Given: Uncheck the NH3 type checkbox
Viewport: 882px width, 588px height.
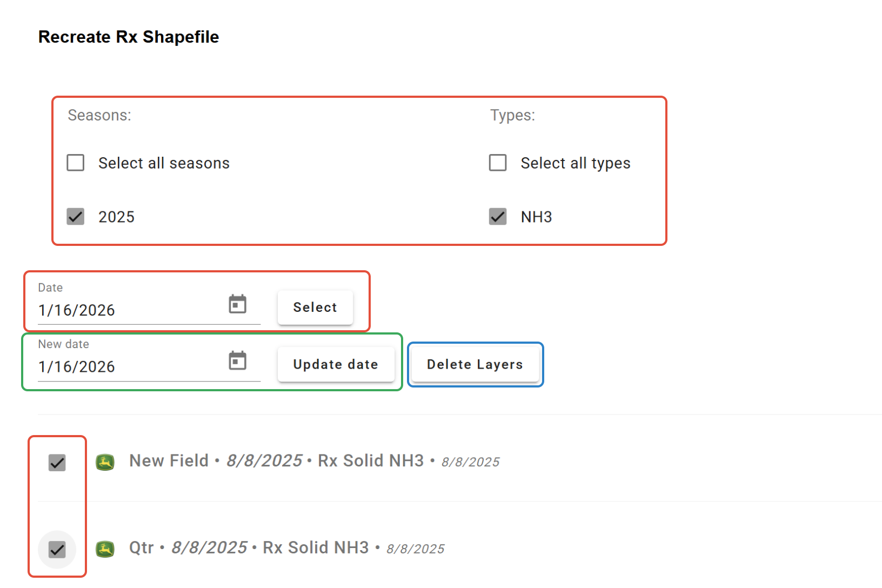Looking at the screenshot, I should tap(498, 217).
